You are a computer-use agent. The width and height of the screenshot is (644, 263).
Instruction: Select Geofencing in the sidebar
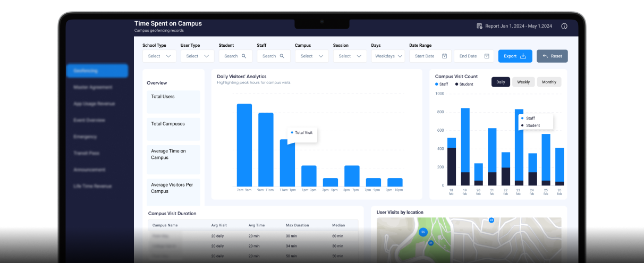click(97, 71)
